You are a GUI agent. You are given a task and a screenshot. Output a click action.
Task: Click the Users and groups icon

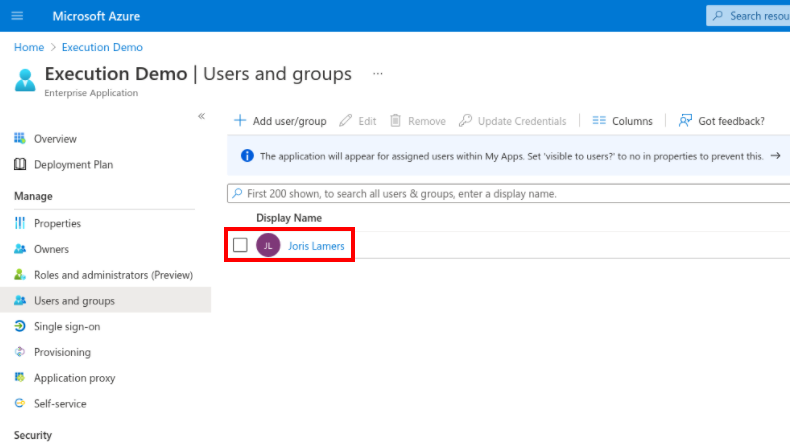[x=20, y=300]
